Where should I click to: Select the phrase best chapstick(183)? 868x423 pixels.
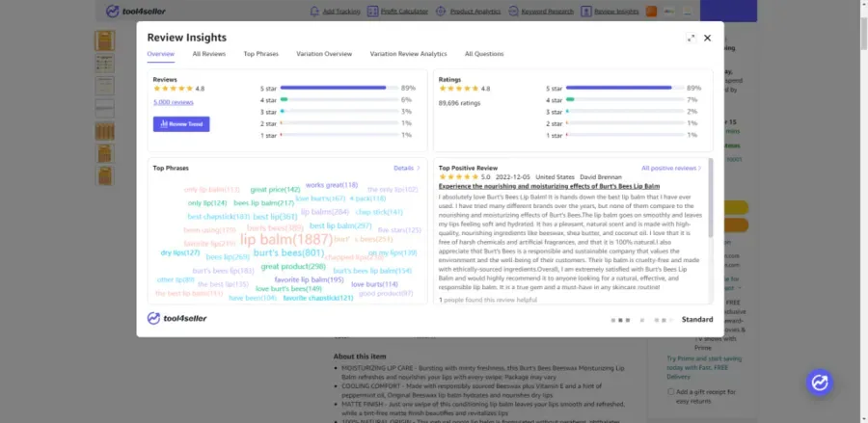pyautogui.click(x=219, y=217)
